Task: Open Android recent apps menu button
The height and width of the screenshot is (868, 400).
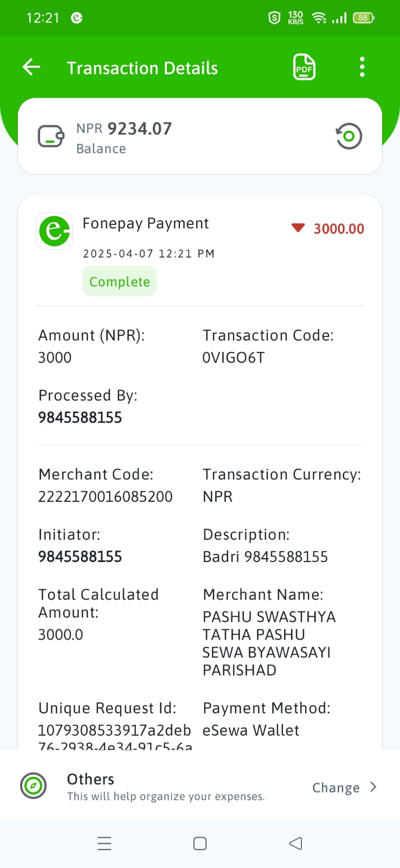Action: pyautogui.click(x=104, y=844)
